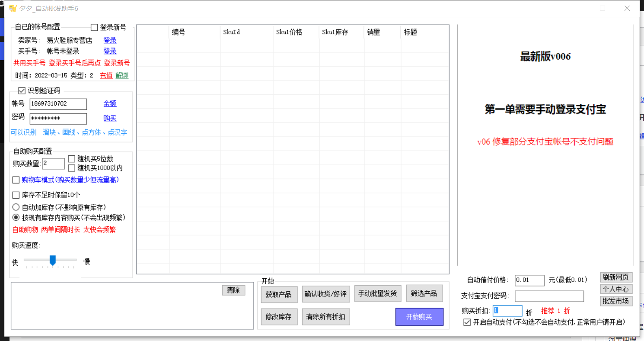Click the 购买速度 slider handle
The width and height of the screenshot is (644, 341).
(x=53, y=260)
